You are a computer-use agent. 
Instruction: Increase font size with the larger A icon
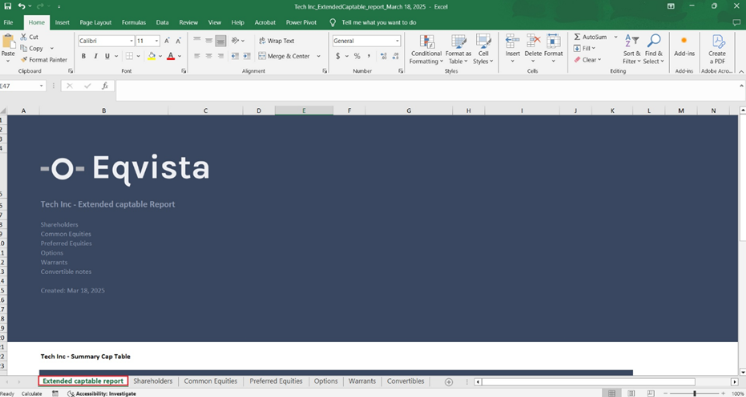[x=167, y=41]
